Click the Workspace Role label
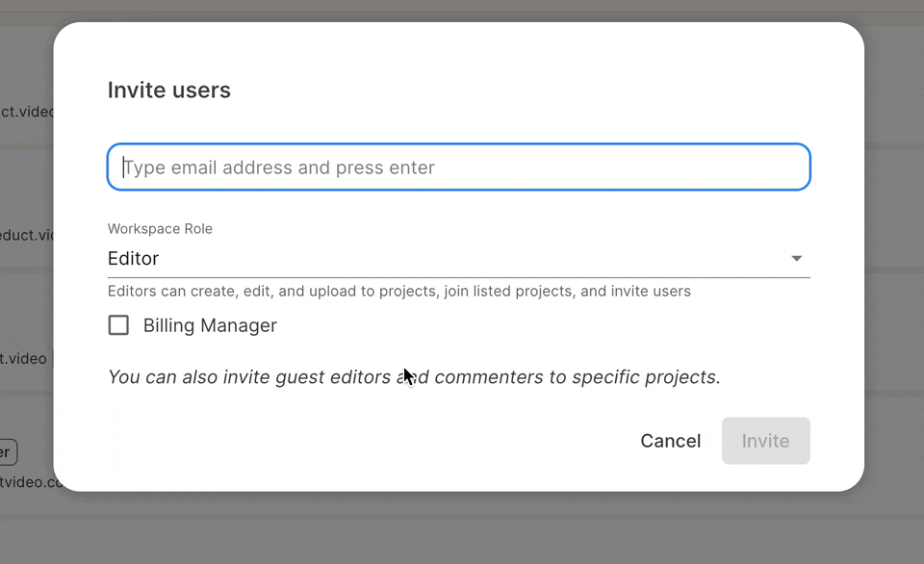Screen dimensions: 924x564 (160, 229)
